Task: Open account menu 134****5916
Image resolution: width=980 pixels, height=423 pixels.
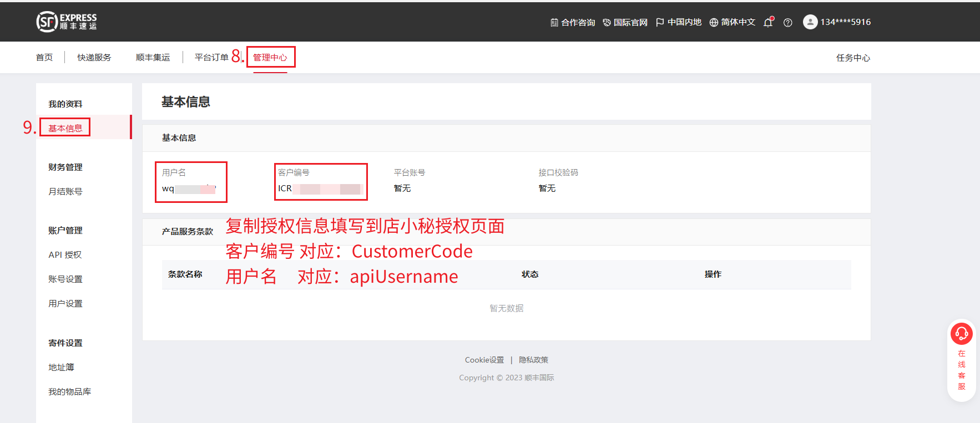Action: [846, 22]
